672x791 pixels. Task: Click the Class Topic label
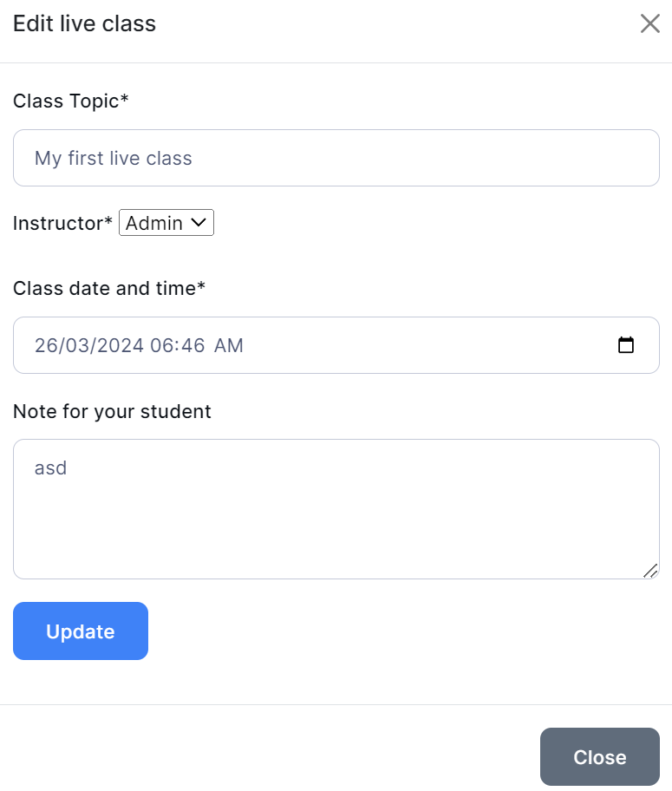pyautogui.click(x=70, y=101)
